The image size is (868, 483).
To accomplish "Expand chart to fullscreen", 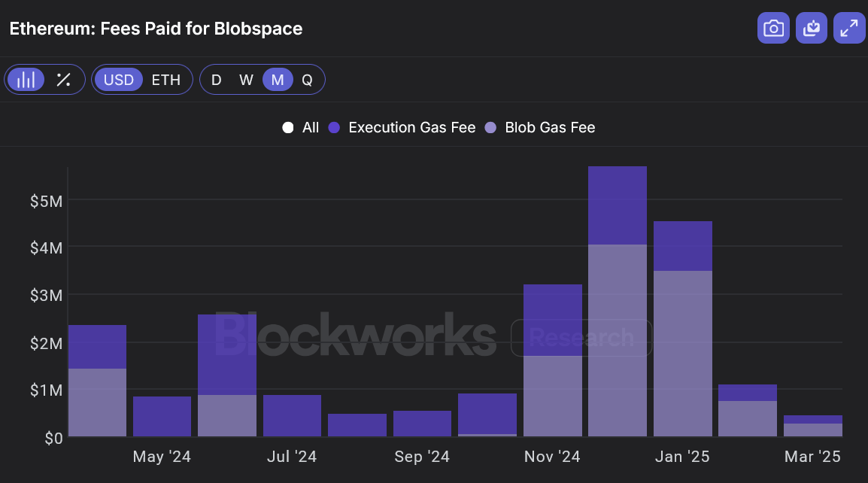I will click(849, 29).
